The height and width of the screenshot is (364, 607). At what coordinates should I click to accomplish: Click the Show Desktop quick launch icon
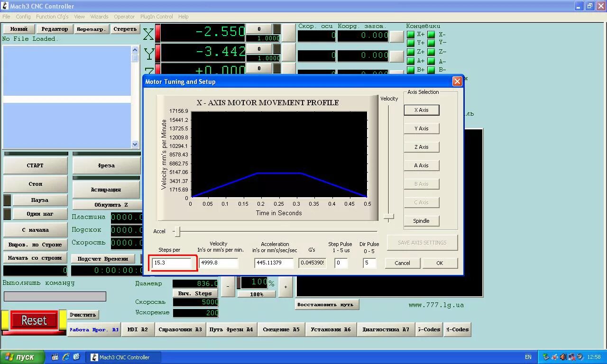point(77,357)
